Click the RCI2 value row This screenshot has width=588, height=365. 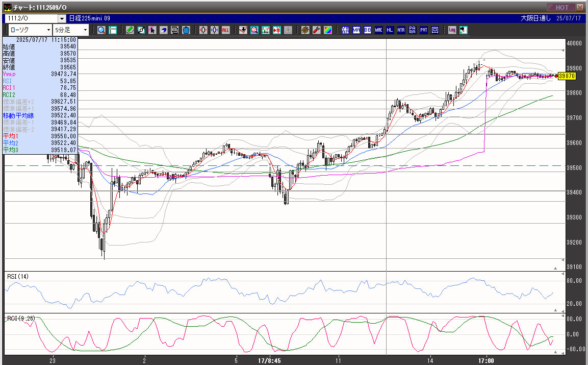pos(39,94)
